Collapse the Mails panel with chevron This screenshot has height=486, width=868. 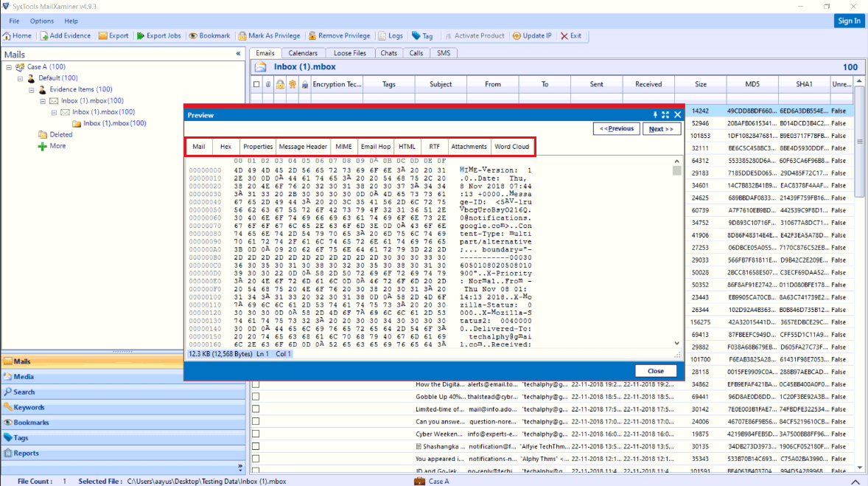point(239,55)
